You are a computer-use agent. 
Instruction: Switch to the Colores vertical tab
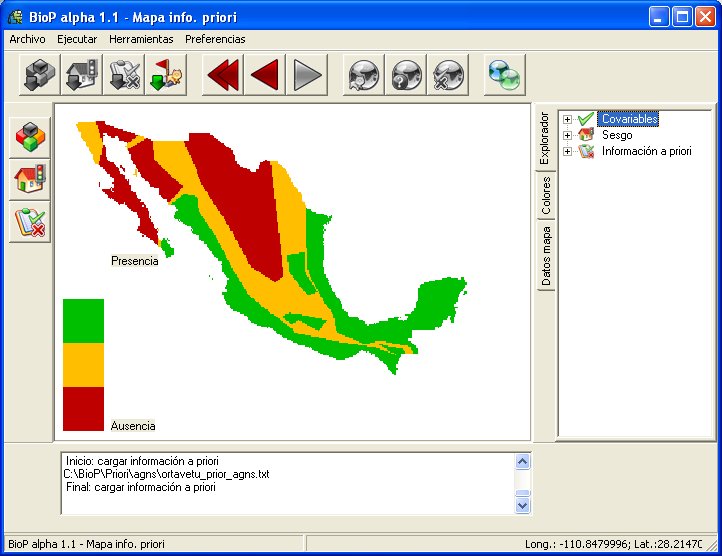[x=545, y=195]
